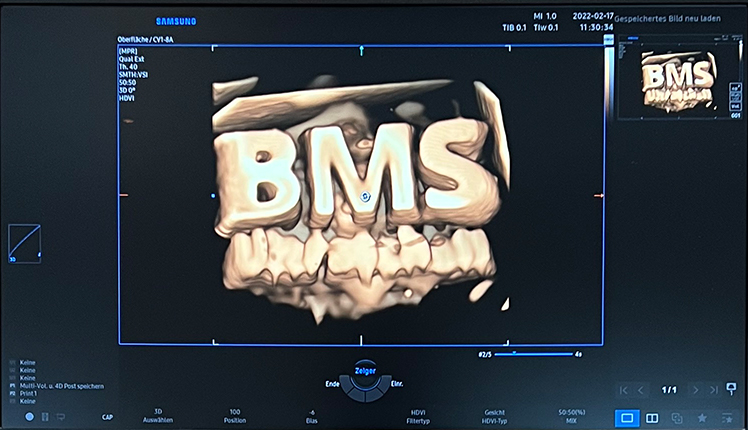
Task: Open the HDVI Filtertyp selector
Action: [418, 415]
